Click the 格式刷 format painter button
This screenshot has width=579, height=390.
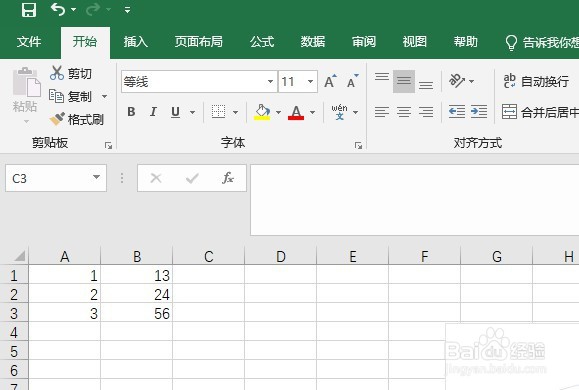[x=76, y=119]
